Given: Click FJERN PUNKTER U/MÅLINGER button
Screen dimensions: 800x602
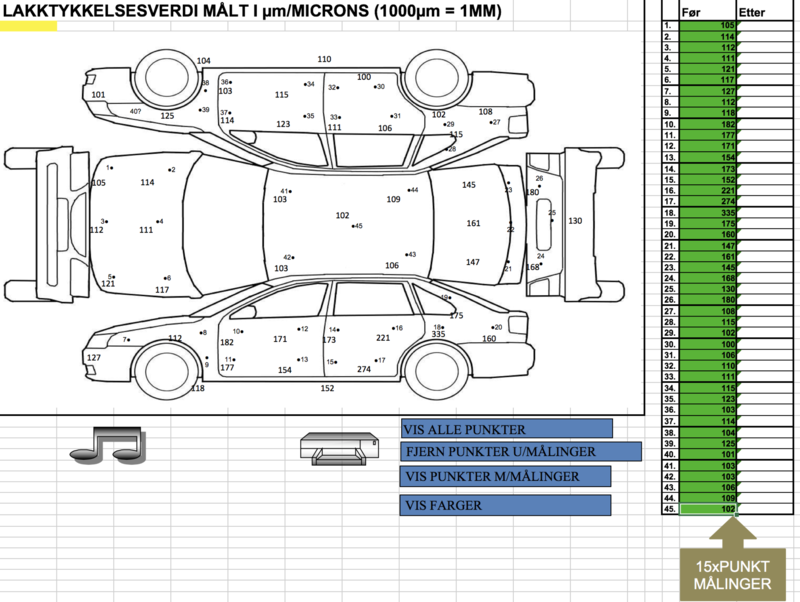Looking at the screenshot, I should [x=520, y=452].
